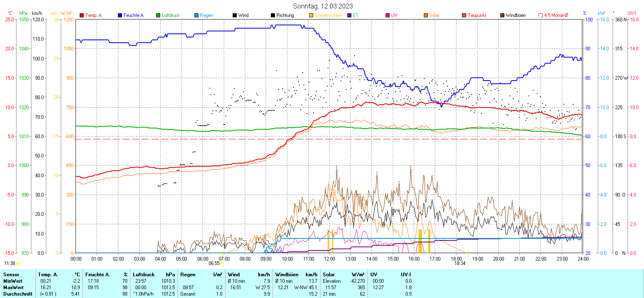Click the sunrise sun icon at 06:55

click(222, 264)
